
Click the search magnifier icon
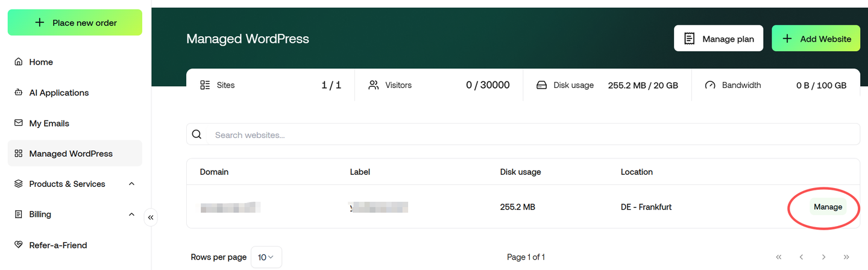(197, 134)
